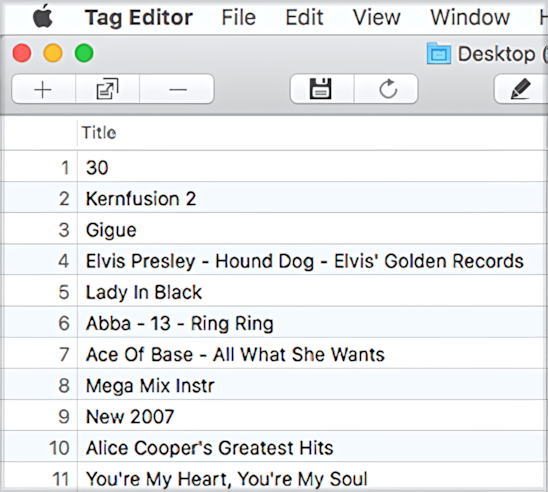Click the plus add files toolbar icon
Screen dimensions: 548x492
tap(43, 89)
